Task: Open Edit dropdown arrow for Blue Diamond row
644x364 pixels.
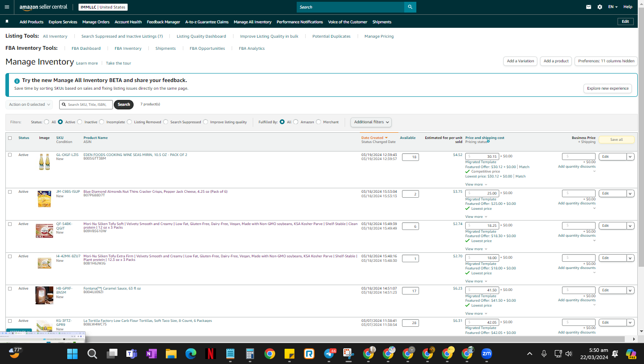Action: pos(631,194)
